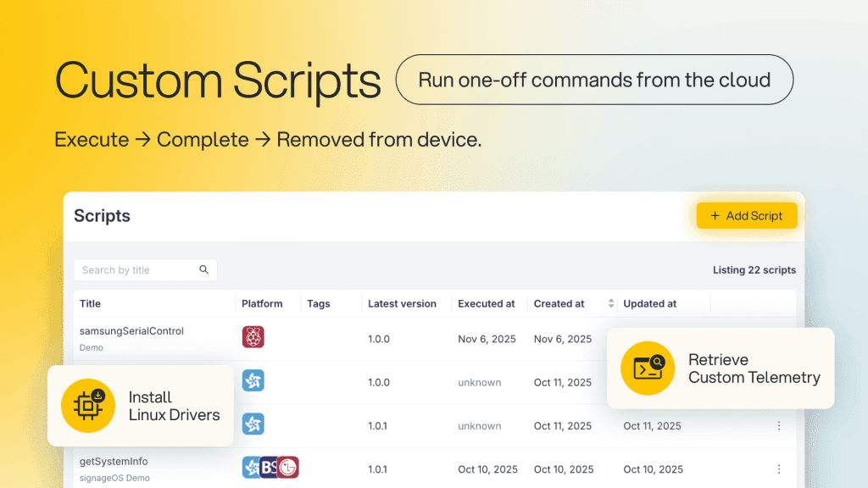
Task: Click Raspberry Pi platform icon for samsungSerialControl
Action: (253, 337)
